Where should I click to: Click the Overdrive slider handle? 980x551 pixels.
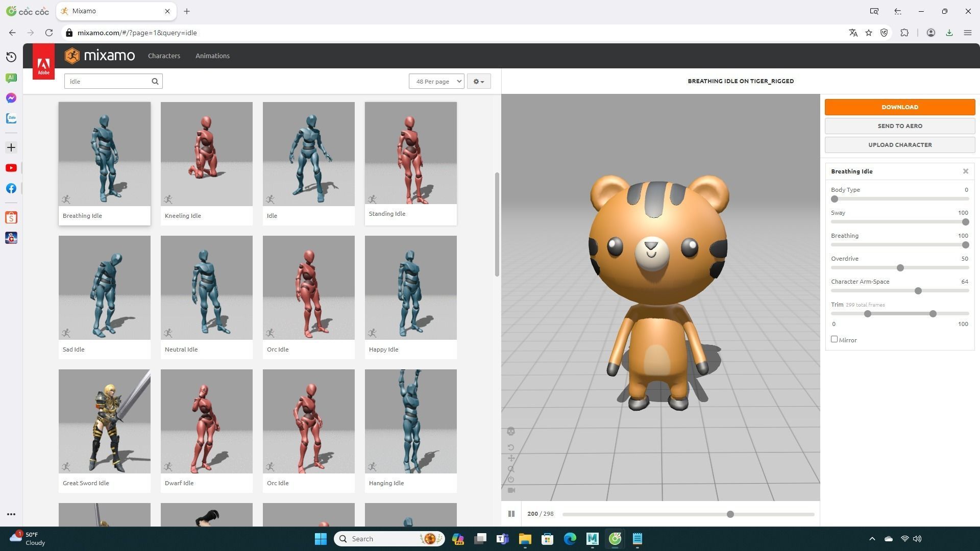pos(900,268)
